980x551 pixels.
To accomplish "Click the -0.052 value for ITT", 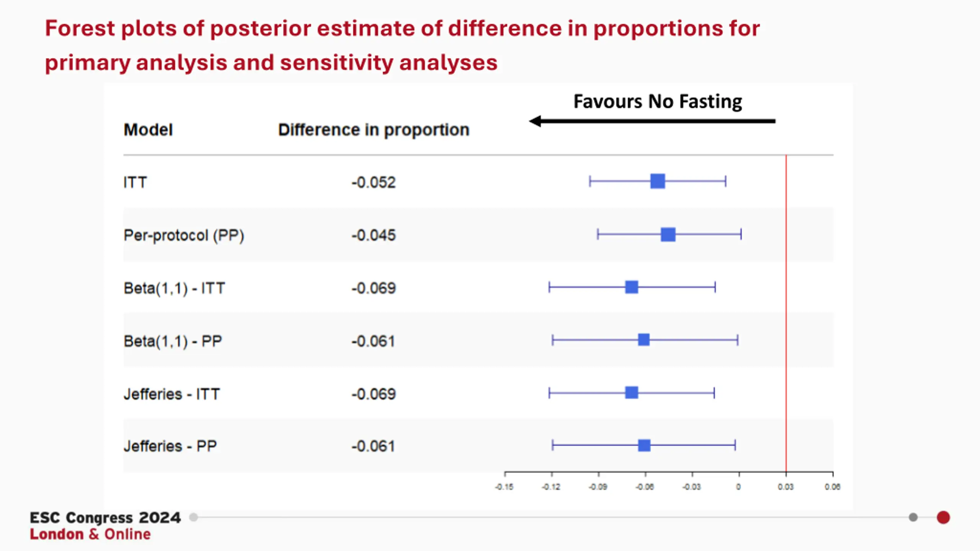I will (374, 182).
